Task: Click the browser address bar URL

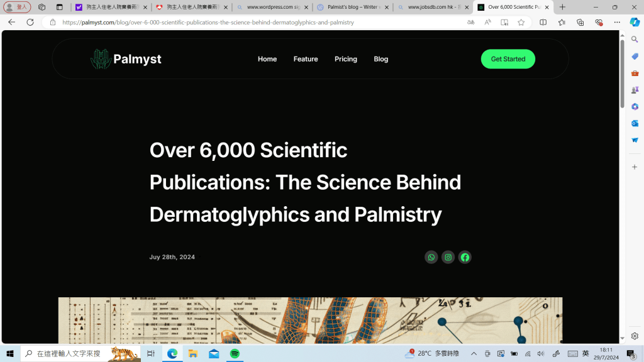Action: [208, 22]
